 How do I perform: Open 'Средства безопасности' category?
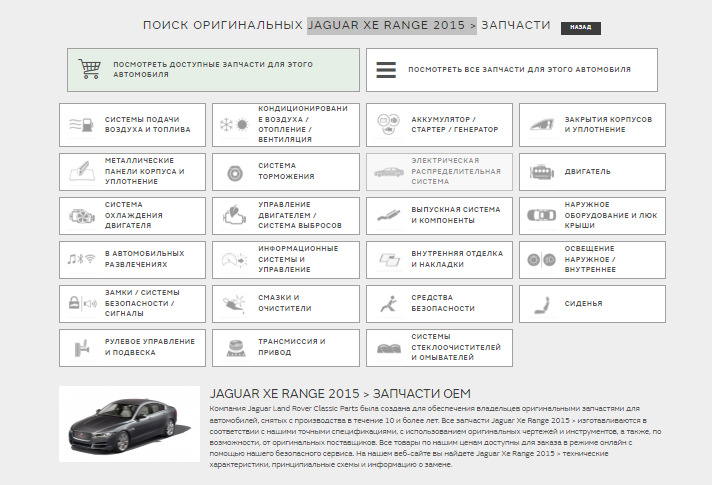click(x=439, y=304)
